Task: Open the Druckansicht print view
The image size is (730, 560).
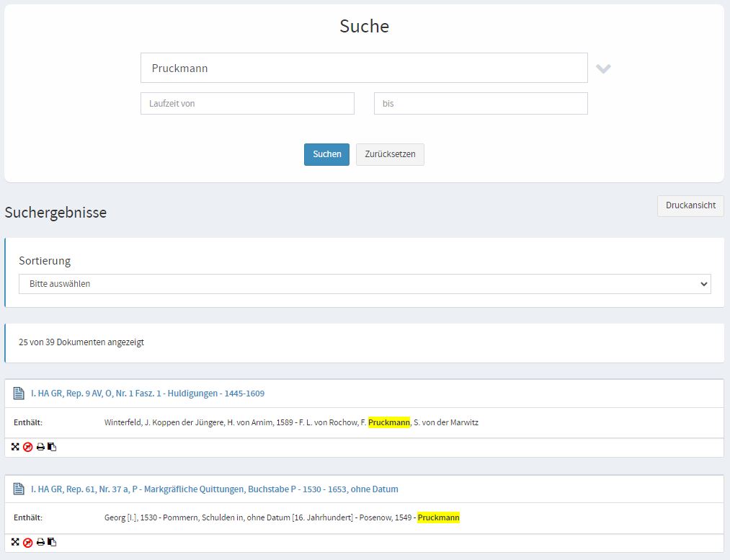Action: coord(690,205)
